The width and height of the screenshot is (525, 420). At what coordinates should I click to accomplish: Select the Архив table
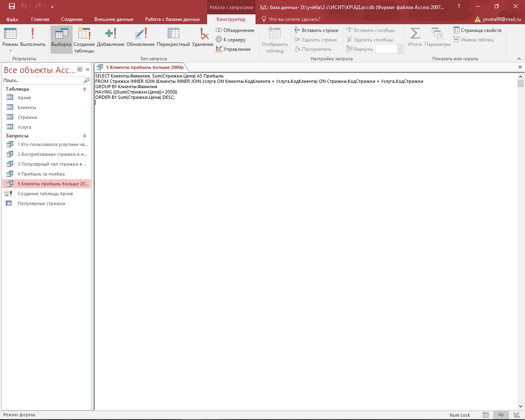46,98
